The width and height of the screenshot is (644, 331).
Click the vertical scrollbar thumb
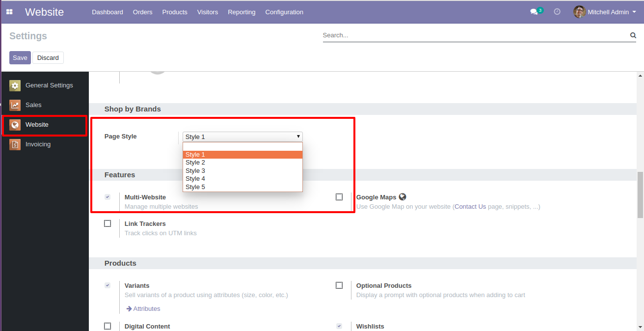[x=640, y=195]
